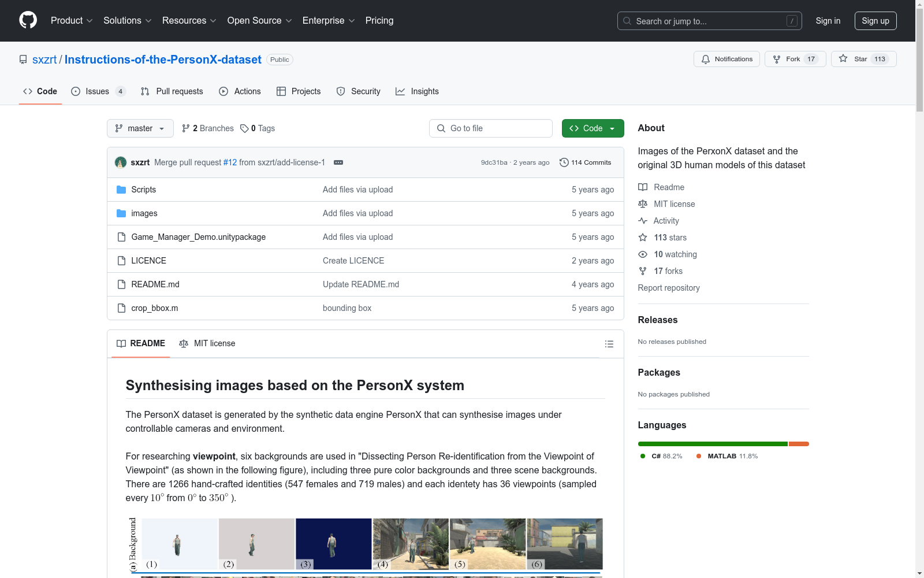
Task: Switch to the Insights tab
Action: click(417, 91)
